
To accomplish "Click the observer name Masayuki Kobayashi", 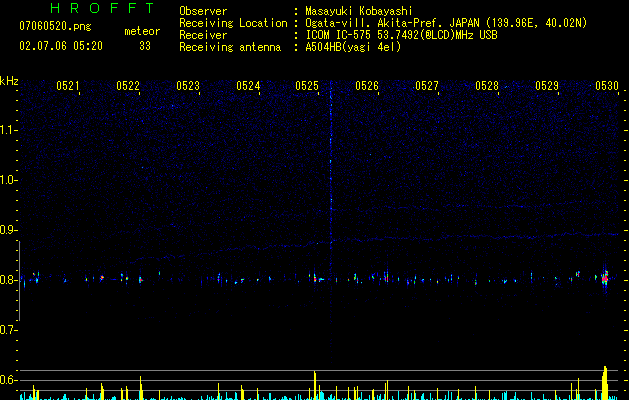I will coord(359,11).
